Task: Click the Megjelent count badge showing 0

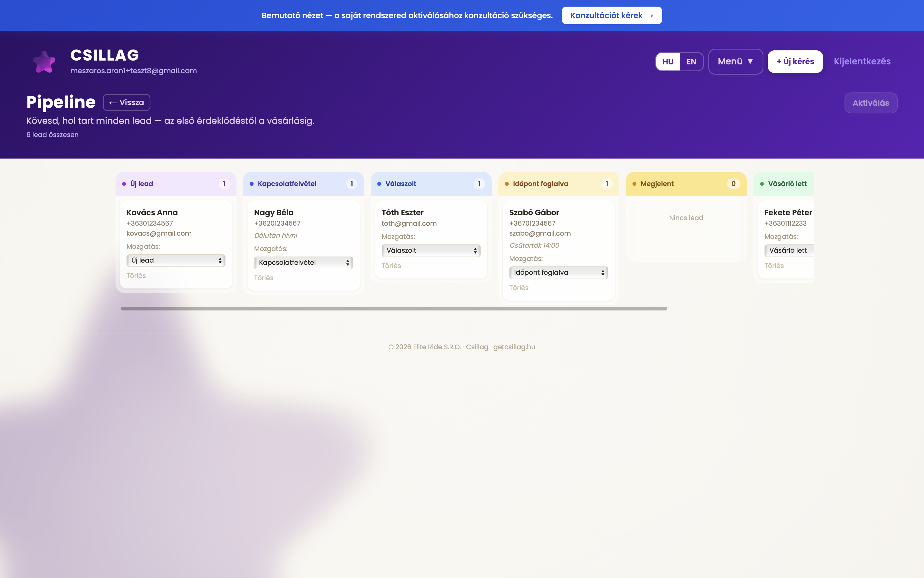Action: point(733,184)
